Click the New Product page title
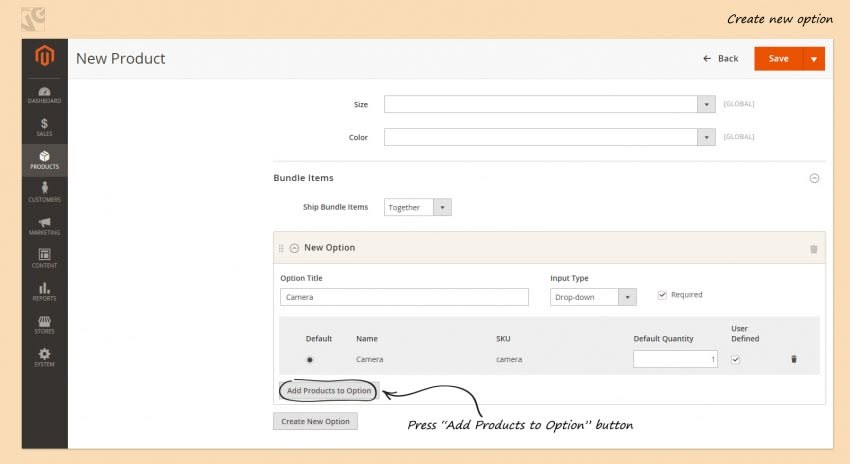The height and width of the screenshot is (464, 850). 120,59
